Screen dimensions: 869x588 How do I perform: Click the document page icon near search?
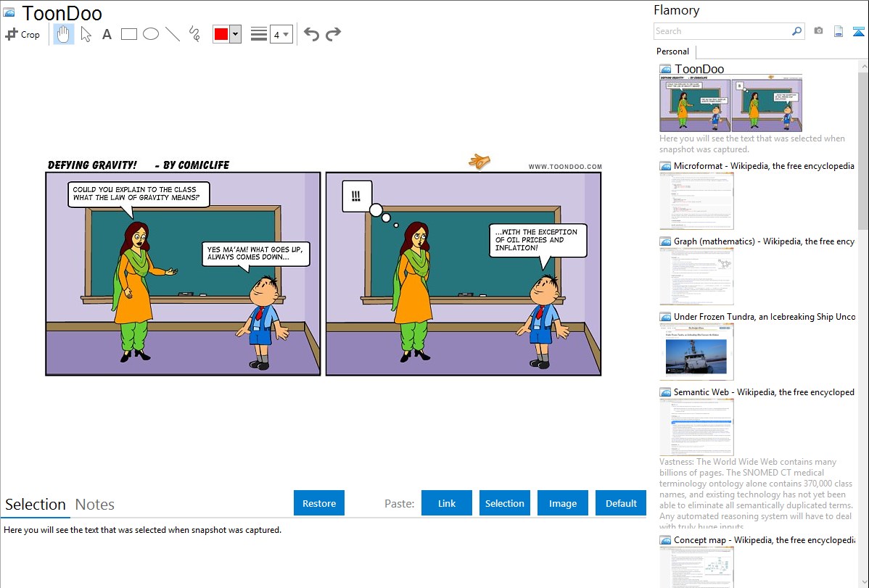click(x=839, y=31)
